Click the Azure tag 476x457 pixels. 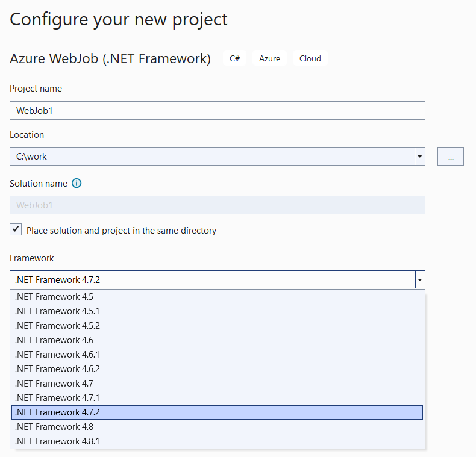click(269, 58)
